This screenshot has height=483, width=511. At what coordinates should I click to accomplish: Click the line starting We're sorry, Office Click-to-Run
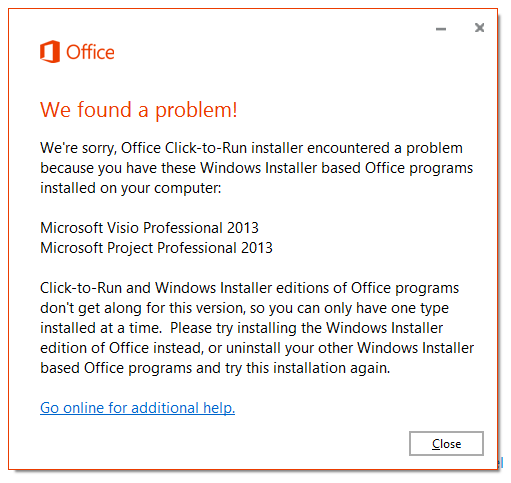(x=251, y=148)
